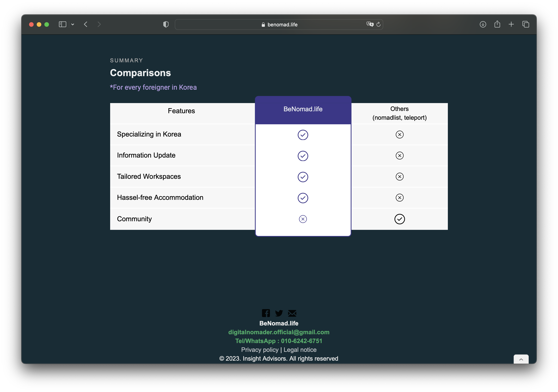The width and height of the screenshot is (558, 392).
Task: Click the SUMMARY label
Action: pyautogui.click(x=126, y=60)
